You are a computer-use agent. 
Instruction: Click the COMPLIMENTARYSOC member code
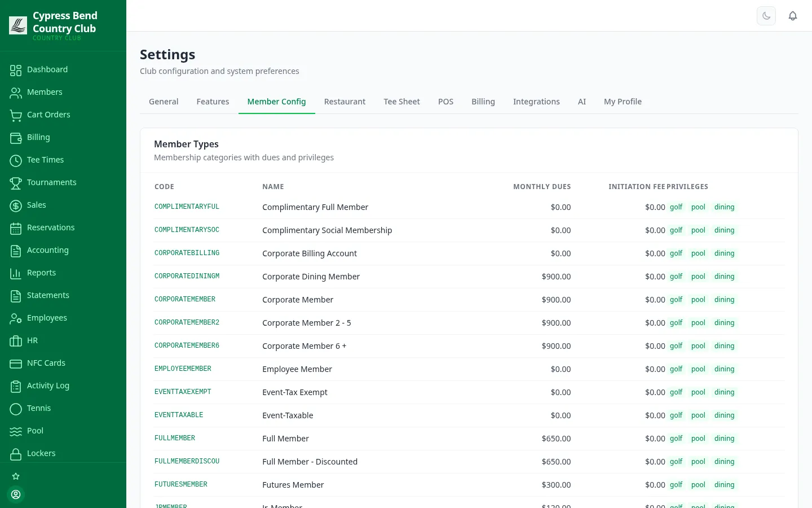(x=187, y=230)
